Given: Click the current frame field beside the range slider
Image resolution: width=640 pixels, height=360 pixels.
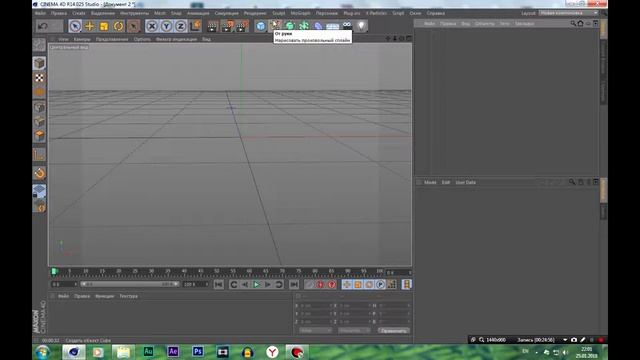Looking at the screenshot, I should pyautogui.click(x=64, y=284).
